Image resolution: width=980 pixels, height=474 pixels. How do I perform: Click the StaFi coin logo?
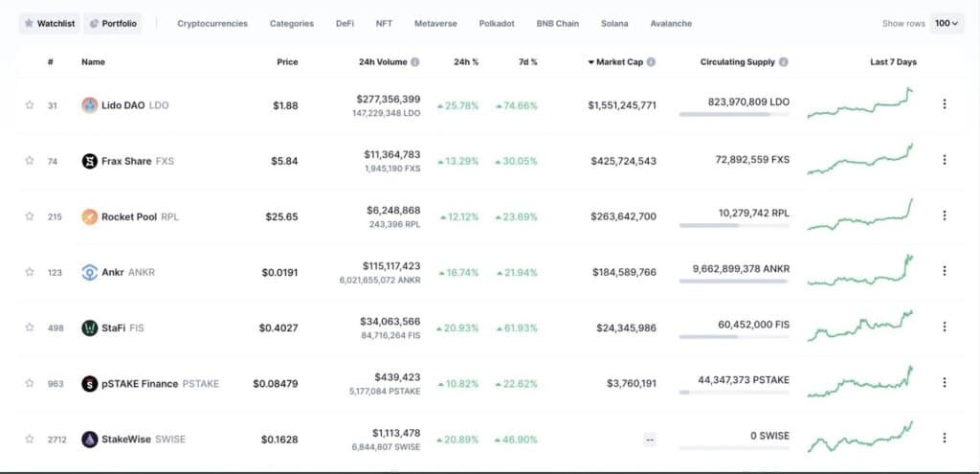90,327
